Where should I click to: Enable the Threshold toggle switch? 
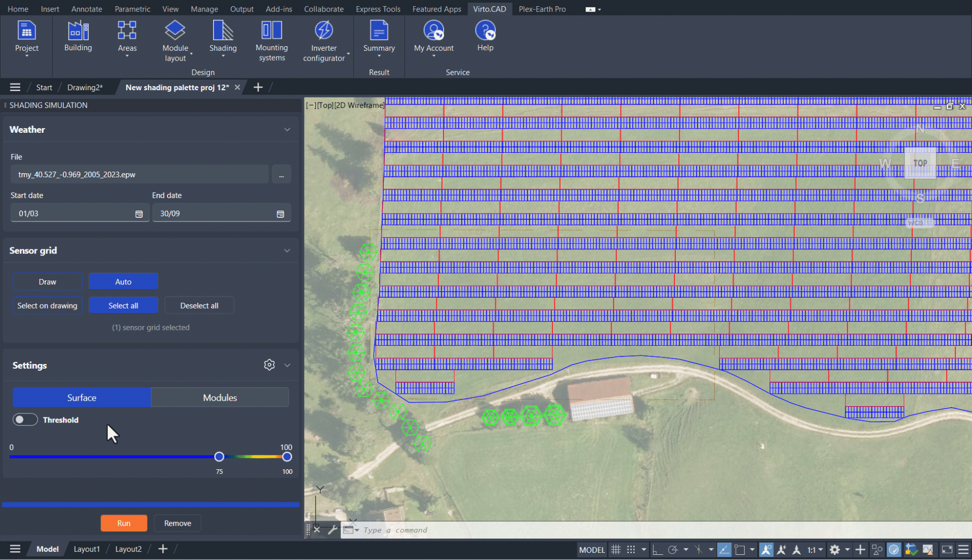tap(25, 419)
